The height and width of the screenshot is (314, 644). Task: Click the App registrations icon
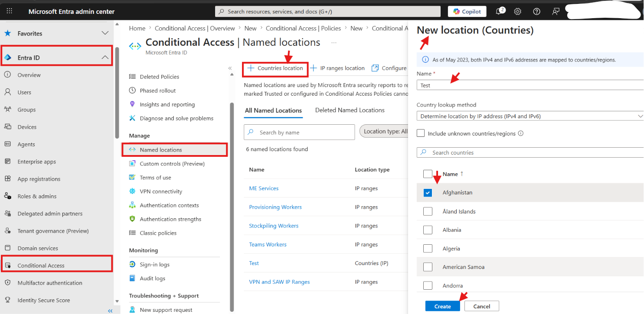(8, 179)
